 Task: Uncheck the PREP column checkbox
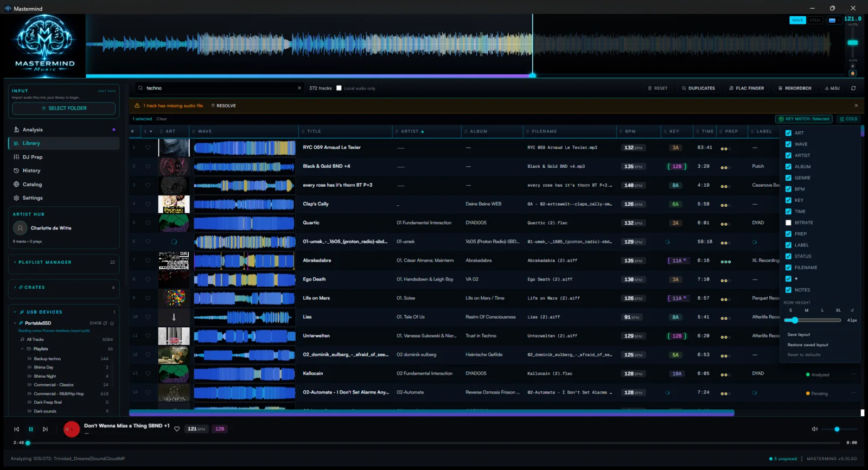pos(788,234)
